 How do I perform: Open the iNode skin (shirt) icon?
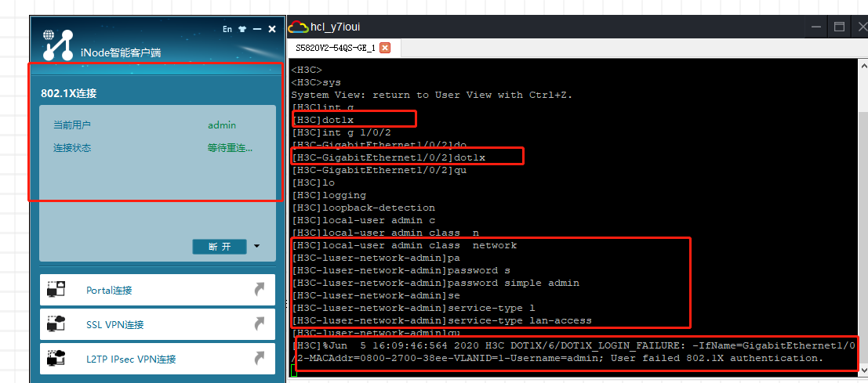coord(242,29)
